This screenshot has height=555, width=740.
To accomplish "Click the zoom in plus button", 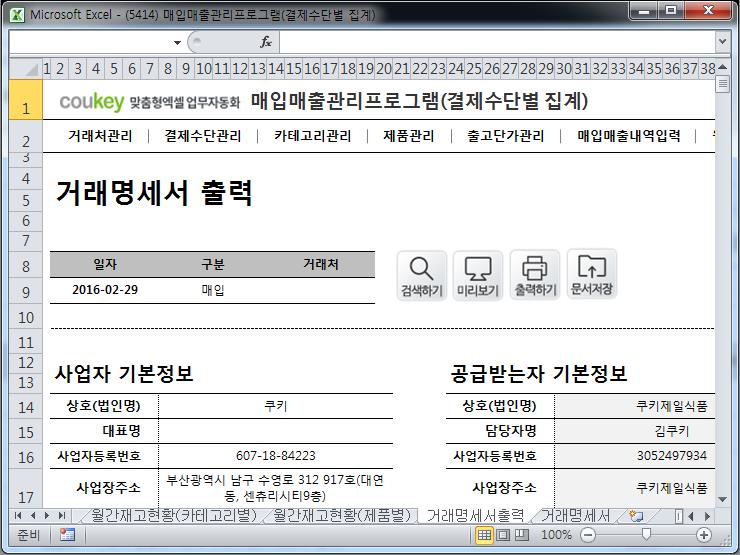I will click(x=704, y=535).
